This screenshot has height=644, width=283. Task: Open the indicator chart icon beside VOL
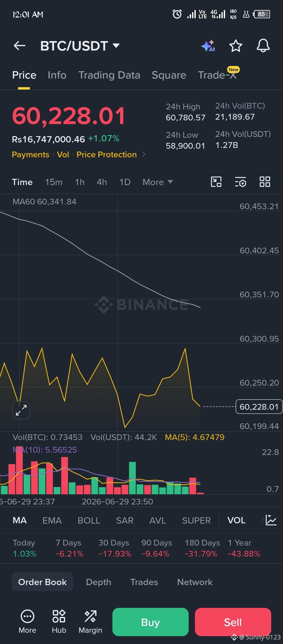pyautogui.click(x=271, y=520)
